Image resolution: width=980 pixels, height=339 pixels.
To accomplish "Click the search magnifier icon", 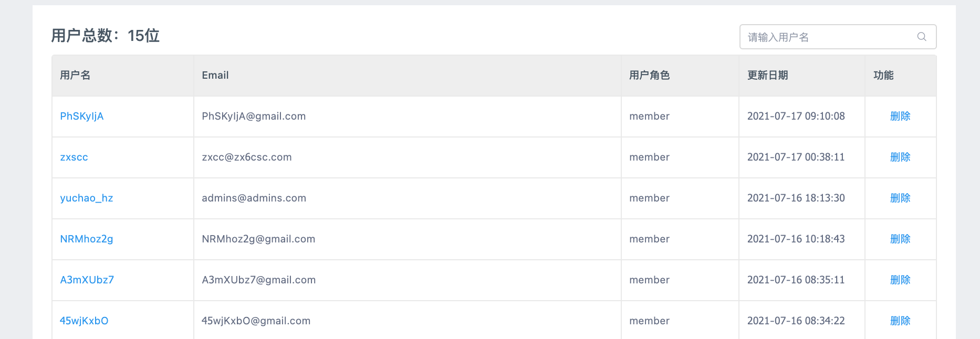I will pyautogui.click(x=922, y=37).
